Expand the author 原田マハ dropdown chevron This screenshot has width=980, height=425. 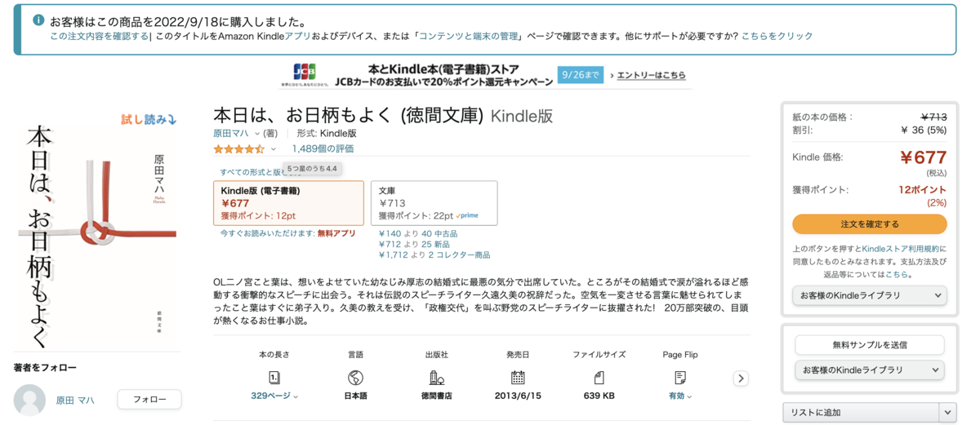click(x=257, y=134)
